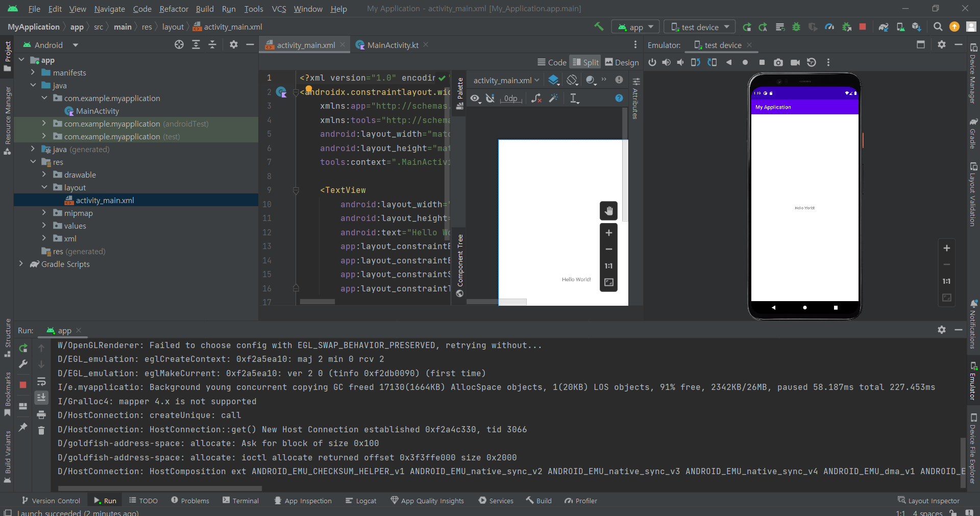Click emulator volume down icon
The image size is (980, 516).
pyautogui.click(x=680, y=62)
